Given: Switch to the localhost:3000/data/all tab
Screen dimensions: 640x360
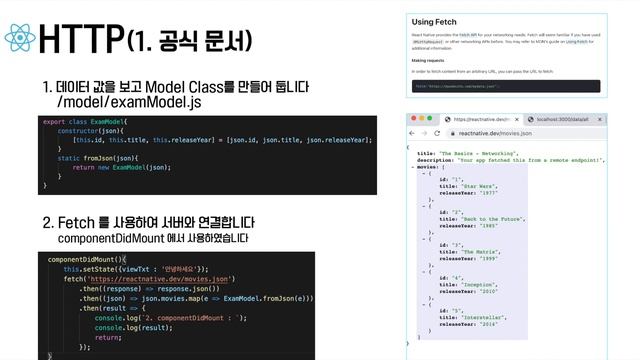Looking at the screenshot, I should click(x=564, y=119).
